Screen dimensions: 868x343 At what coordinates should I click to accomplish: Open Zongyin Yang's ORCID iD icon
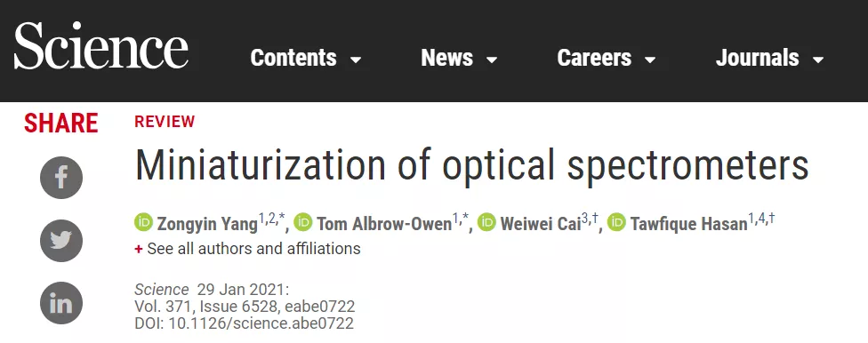point(144,222)
